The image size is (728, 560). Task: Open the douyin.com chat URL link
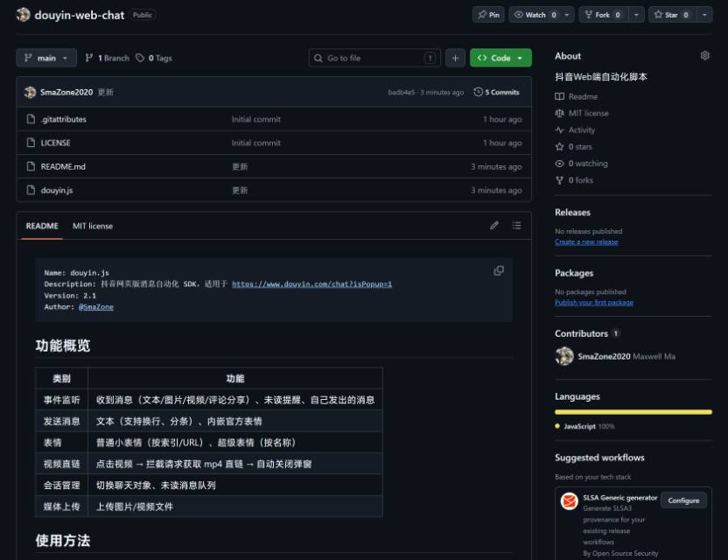[312, 284]
